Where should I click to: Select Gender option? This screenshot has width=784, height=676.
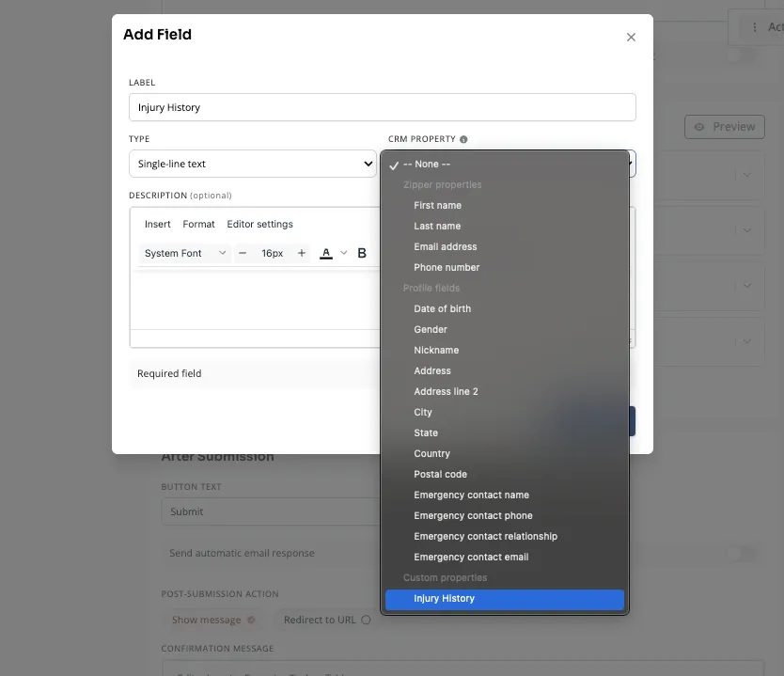[x=505, y=329]
